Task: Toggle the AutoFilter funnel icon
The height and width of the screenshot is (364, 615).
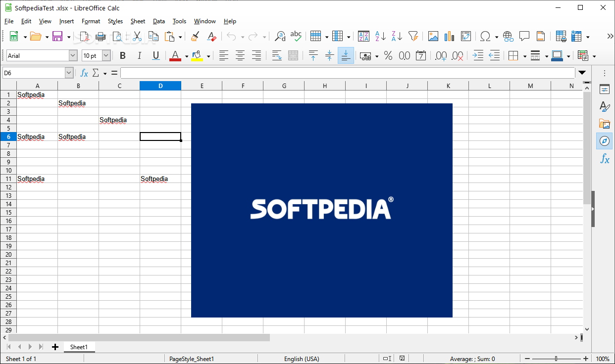Action: click(x=413, y=36)
